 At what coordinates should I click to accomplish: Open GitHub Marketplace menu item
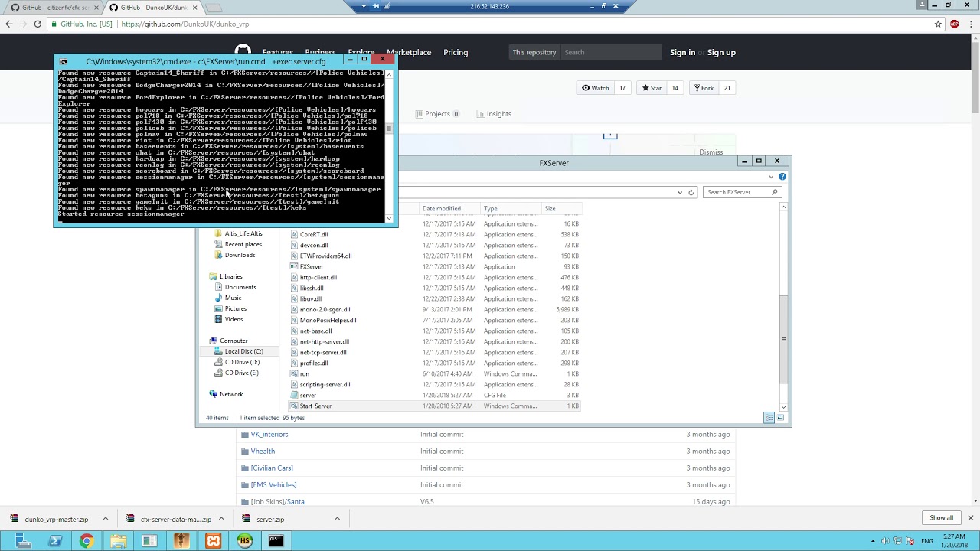point(409,52)
